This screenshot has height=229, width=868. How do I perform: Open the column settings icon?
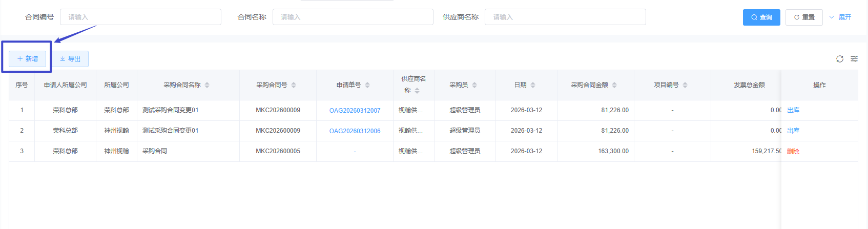854,59
